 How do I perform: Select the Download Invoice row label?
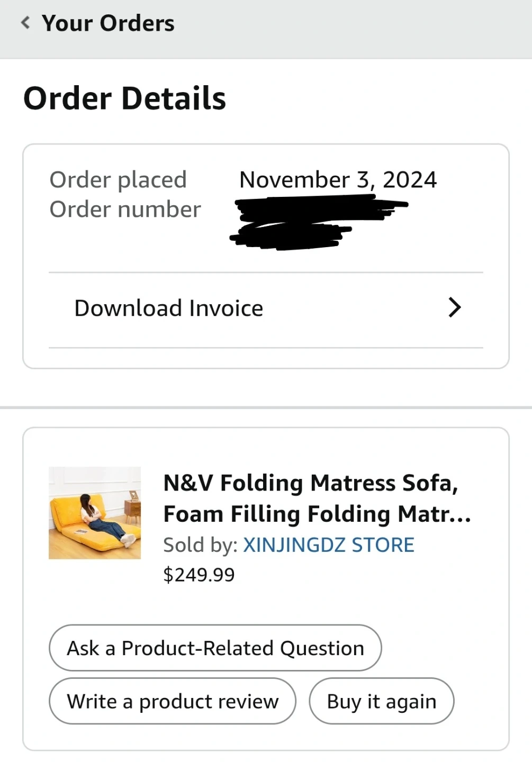pyautogui.click(x=168, y=309)
